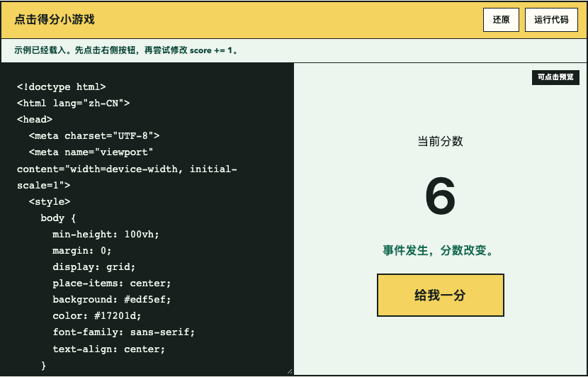Click the scale=1"> code line
Image resolution: width=588 pixels, height=377 pixels.
tap(43, 186)
